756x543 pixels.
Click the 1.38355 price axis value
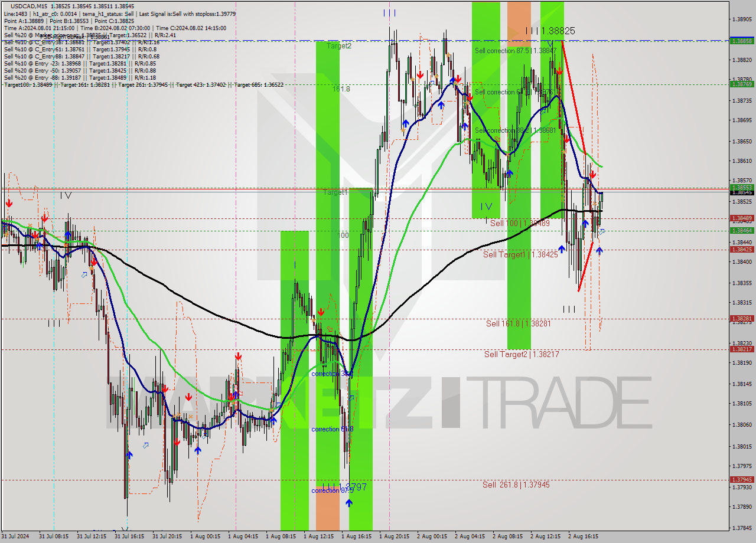point(742,283)
